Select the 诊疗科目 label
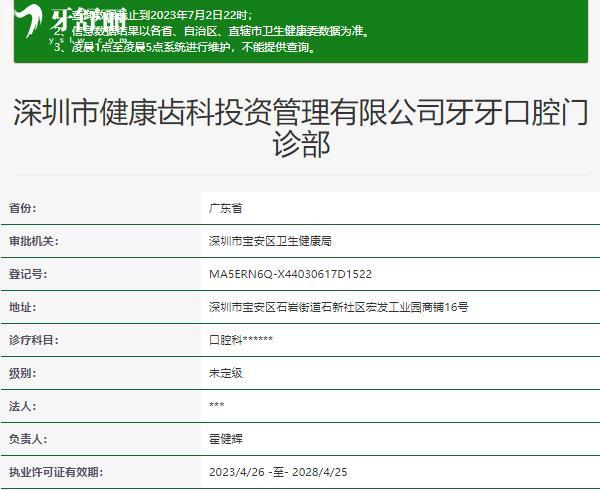600x490 pixels. point(34,340)
